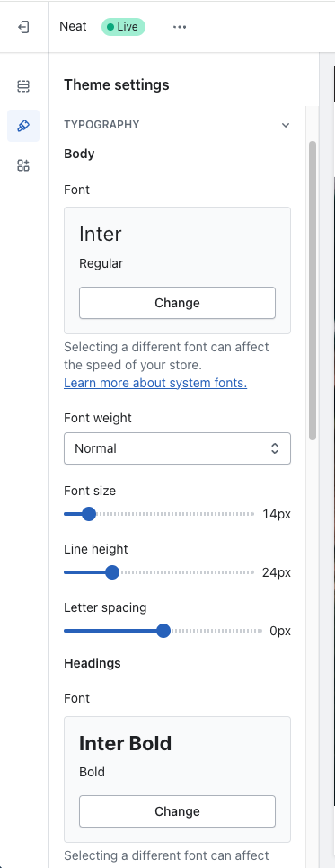
Task: Click the Live status badge
Action: 123,27
